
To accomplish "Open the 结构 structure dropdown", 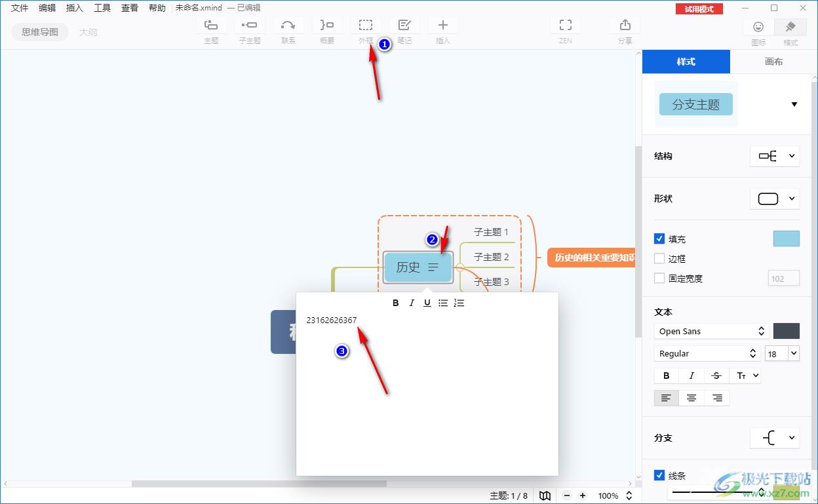I will tap(774, 156).
